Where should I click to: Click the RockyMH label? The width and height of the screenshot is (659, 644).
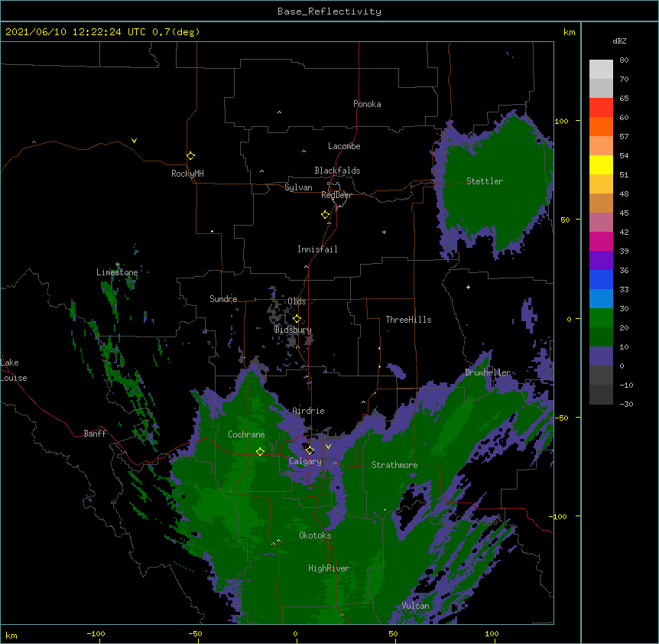187,174
